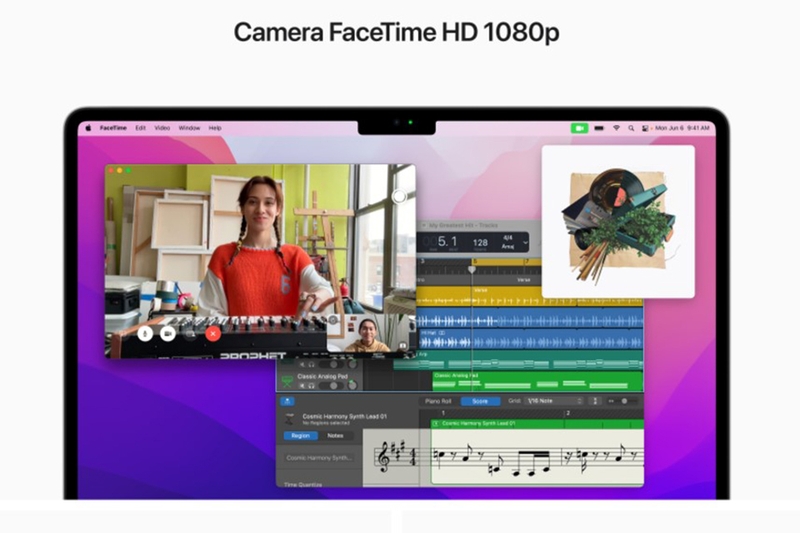Click the Cosmic Harmony Synth name field

pyautogui.click(x=319, y=458)
